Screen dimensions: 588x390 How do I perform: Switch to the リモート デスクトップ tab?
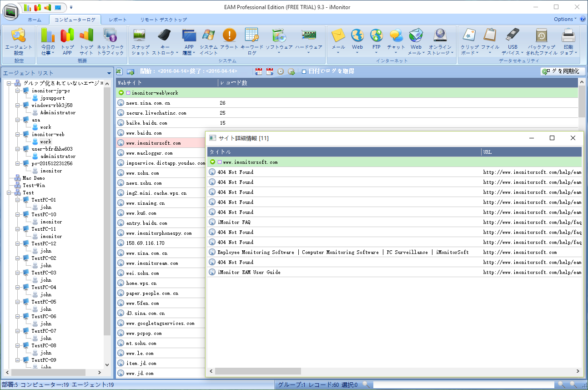(163, 20)
